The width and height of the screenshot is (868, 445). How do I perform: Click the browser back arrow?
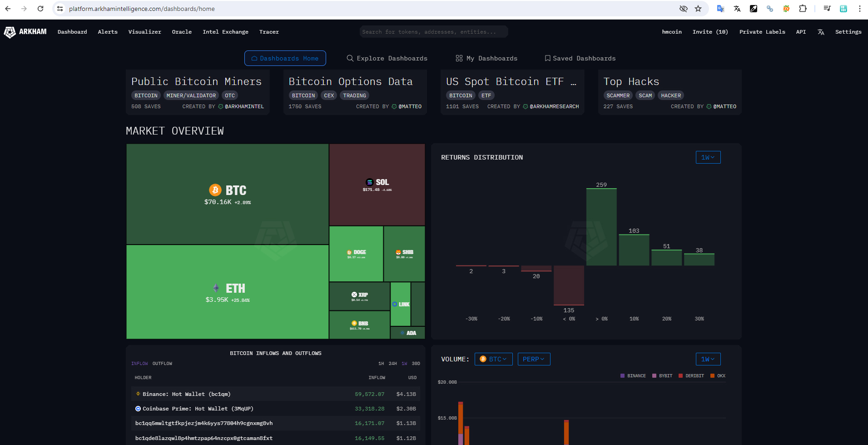[8, 9]
